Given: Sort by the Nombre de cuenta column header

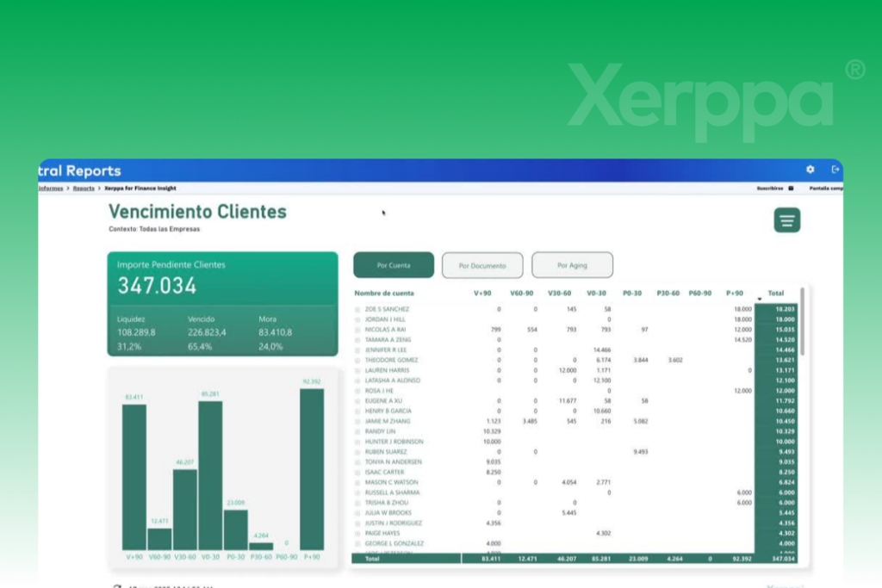Looking at the screenshot, I should tap(384, 294).
